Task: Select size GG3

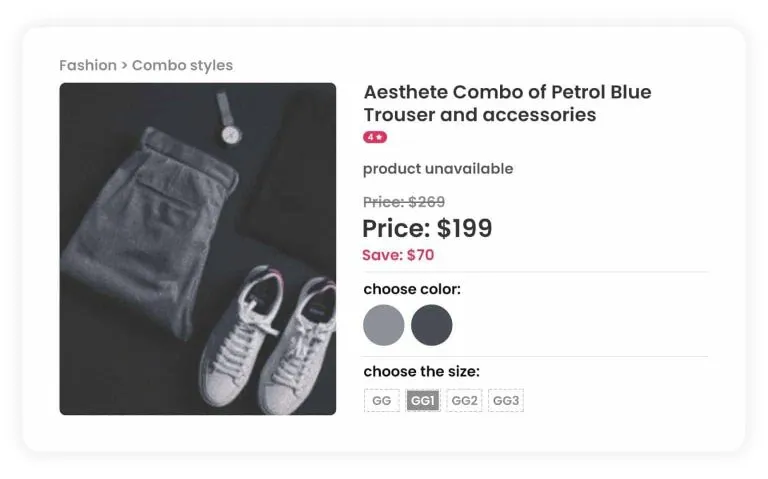Action: click(506, 401)
